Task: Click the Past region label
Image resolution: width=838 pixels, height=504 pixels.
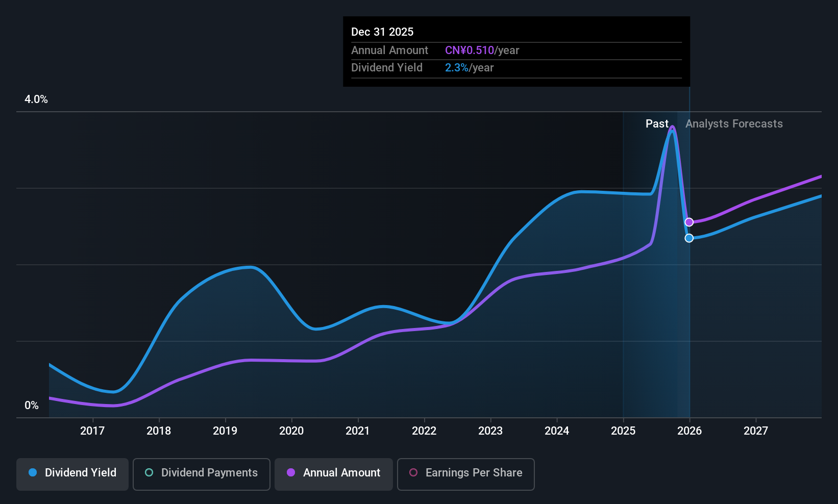Action: [x=657, y=124]
